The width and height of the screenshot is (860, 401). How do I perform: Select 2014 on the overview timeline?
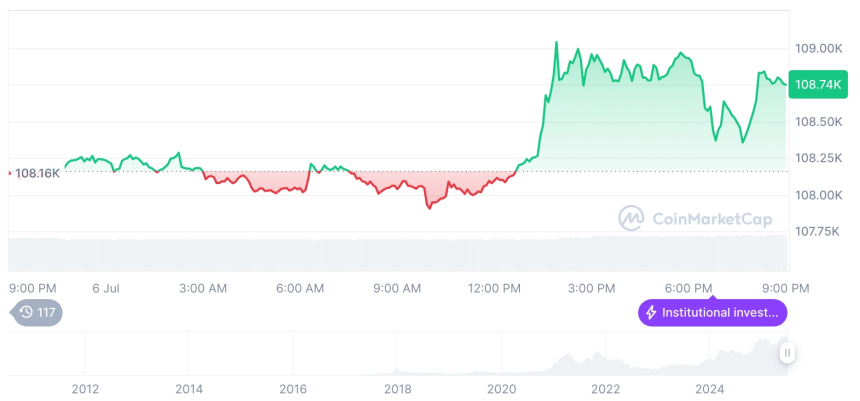189,388
